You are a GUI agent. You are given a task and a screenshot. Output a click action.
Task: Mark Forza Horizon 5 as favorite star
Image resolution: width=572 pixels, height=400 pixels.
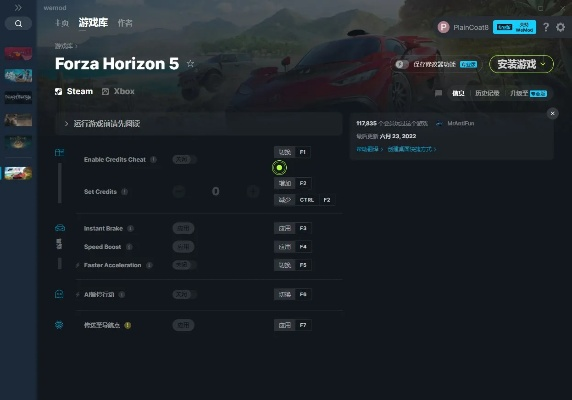pos(190,63)
